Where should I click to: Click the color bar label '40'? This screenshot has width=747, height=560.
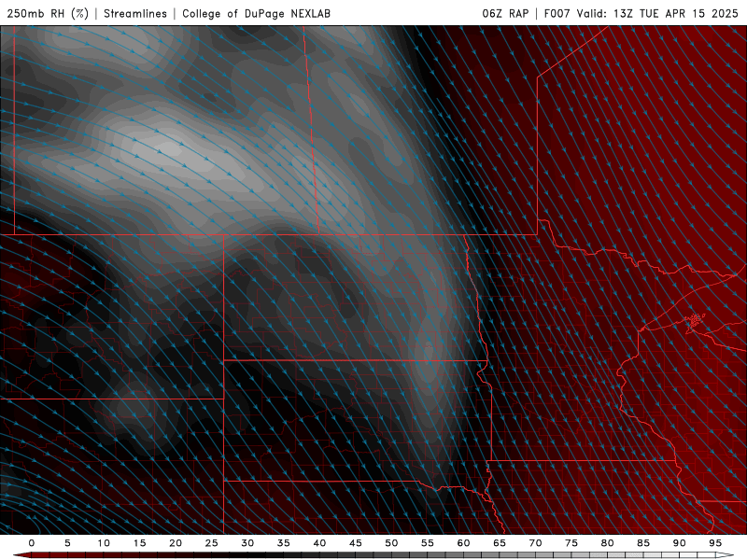coord(319,543)
